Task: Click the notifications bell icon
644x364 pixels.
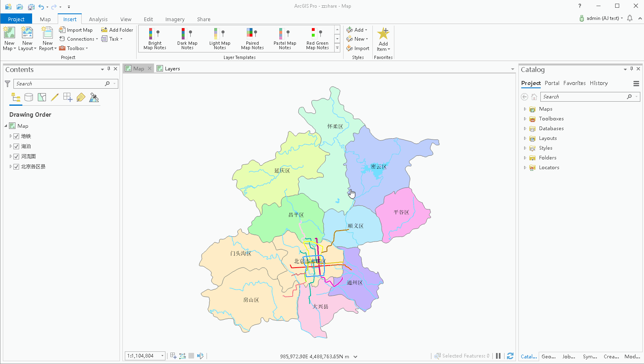Action: pos(630,18)
